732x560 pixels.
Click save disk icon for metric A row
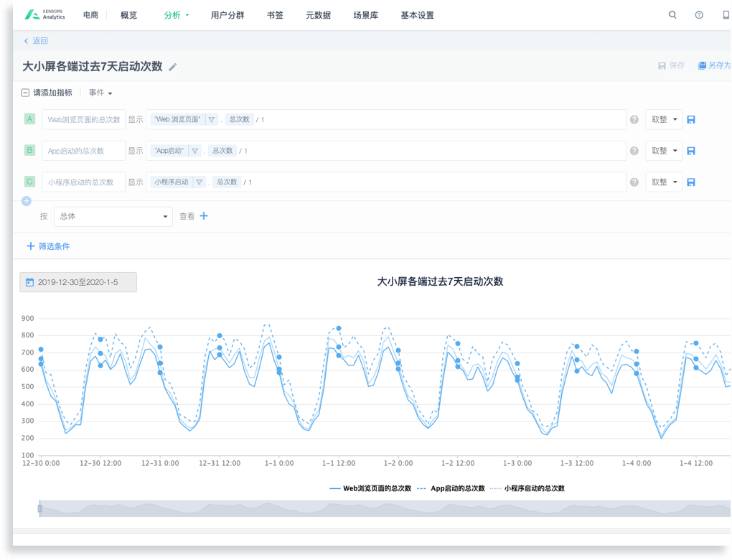tap(691, 119)
